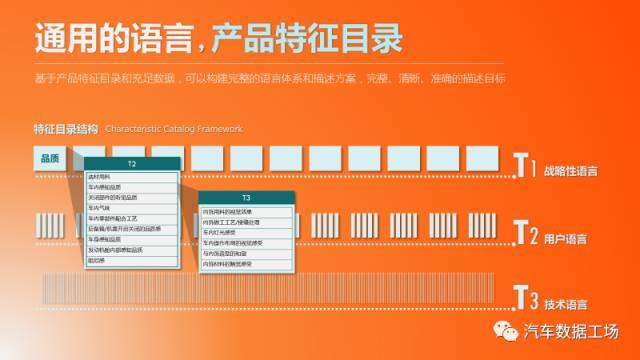The image size is (640, 360).
Task: Click the 汽车数据工场 watermark text
Action: coord(571,331)
